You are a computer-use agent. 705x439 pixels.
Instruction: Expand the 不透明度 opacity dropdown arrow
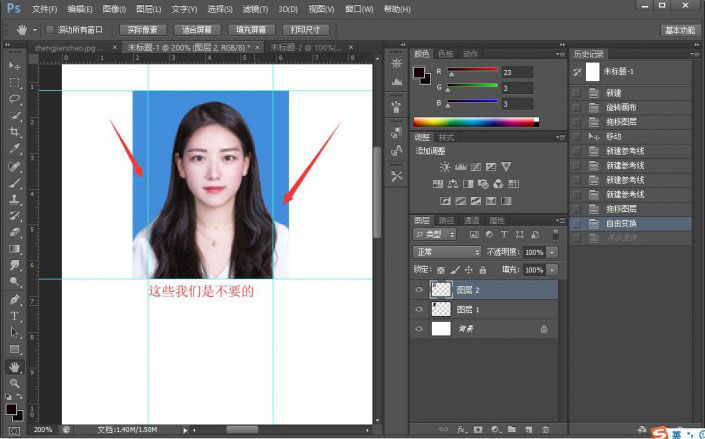(x=552, y=252)
